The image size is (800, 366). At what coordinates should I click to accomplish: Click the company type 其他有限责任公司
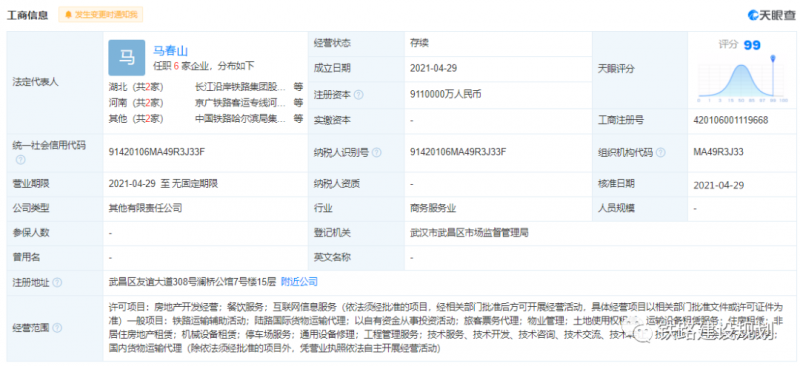(x=145, y=208)
